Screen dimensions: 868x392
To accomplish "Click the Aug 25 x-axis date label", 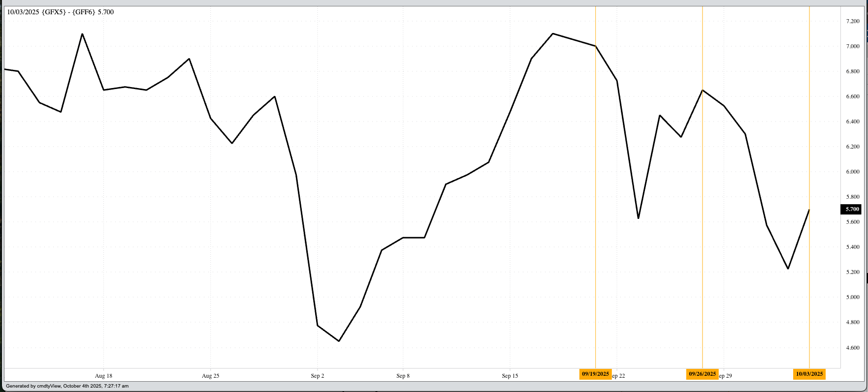I will pyautogui.click(x=210, y=376).
